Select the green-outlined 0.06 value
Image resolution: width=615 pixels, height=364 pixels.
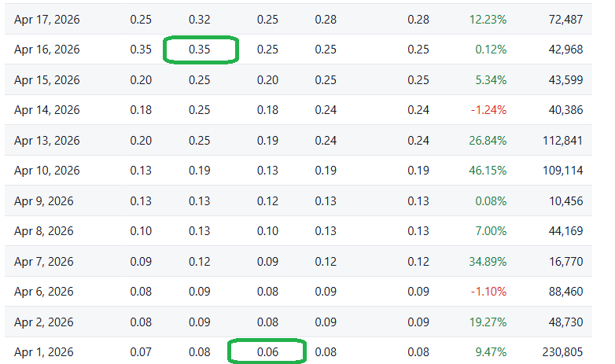point(267,351)
